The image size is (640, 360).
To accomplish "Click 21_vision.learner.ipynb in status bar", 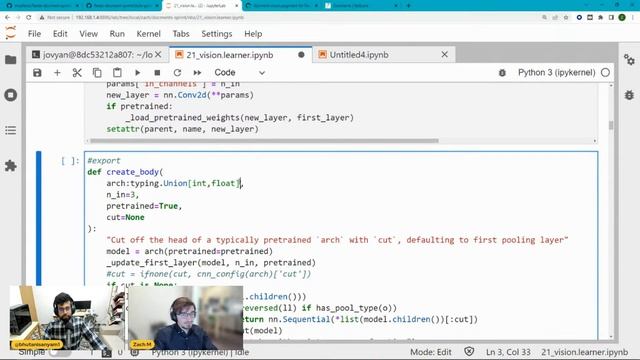I will [x=584, y=352].
